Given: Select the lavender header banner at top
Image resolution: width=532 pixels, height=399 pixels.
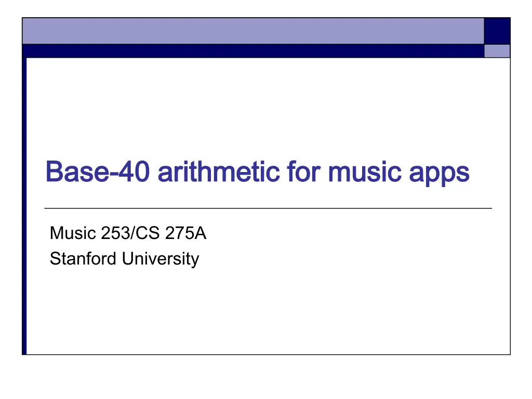Looking at the screenshot, I should pyautogui.click(x=252, y=31).
